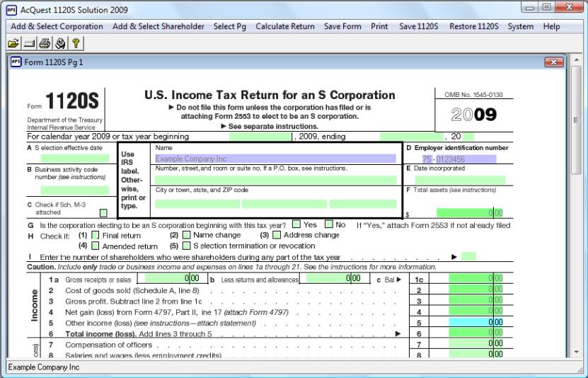Click Save Form in the menu bar
The height and width of the screenshot is (378, 588).
[342, 26]
